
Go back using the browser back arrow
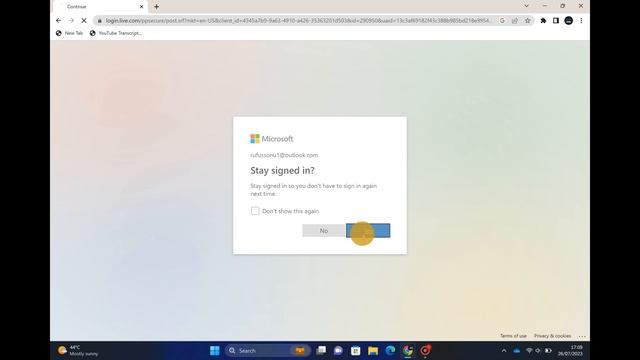point(59,20)
